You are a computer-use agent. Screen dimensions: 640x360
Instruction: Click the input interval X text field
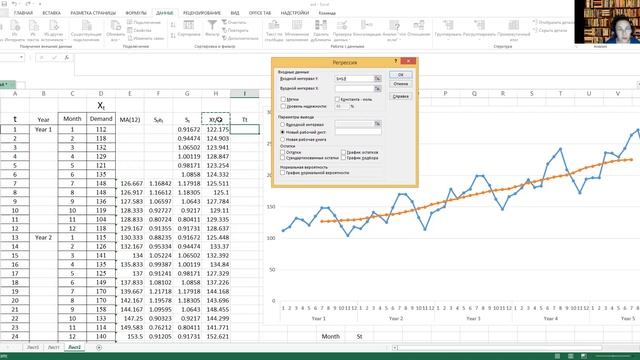pyautogui.click(x=354, y=88)
